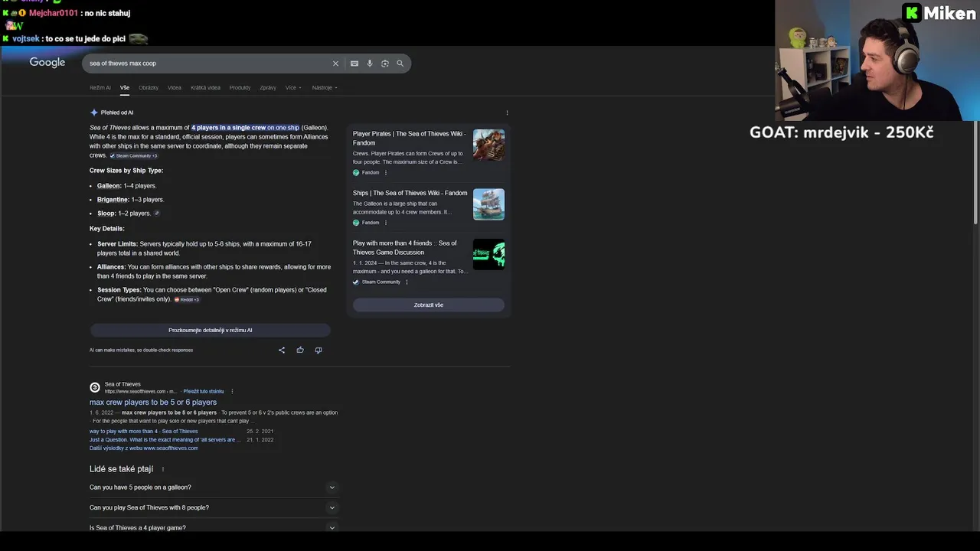Image resolution: width=980 pixels, height=551 pixels.
Task: Click the Reddit +3 source chip
Action: [188, 300]
